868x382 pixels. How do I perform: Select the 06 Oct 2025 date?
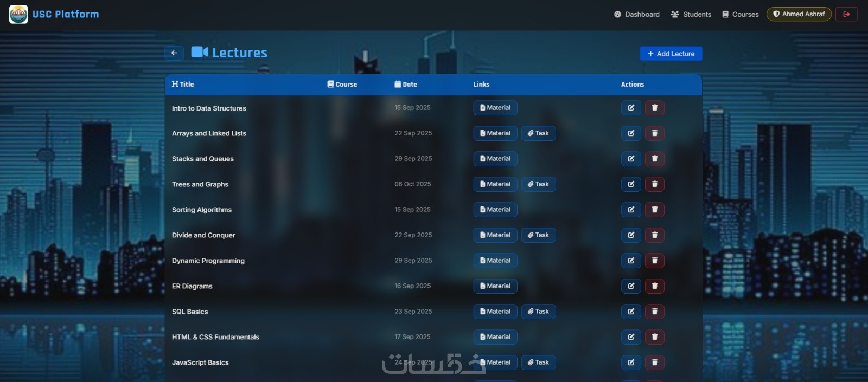pyautogui.click(x=413, y=184)
